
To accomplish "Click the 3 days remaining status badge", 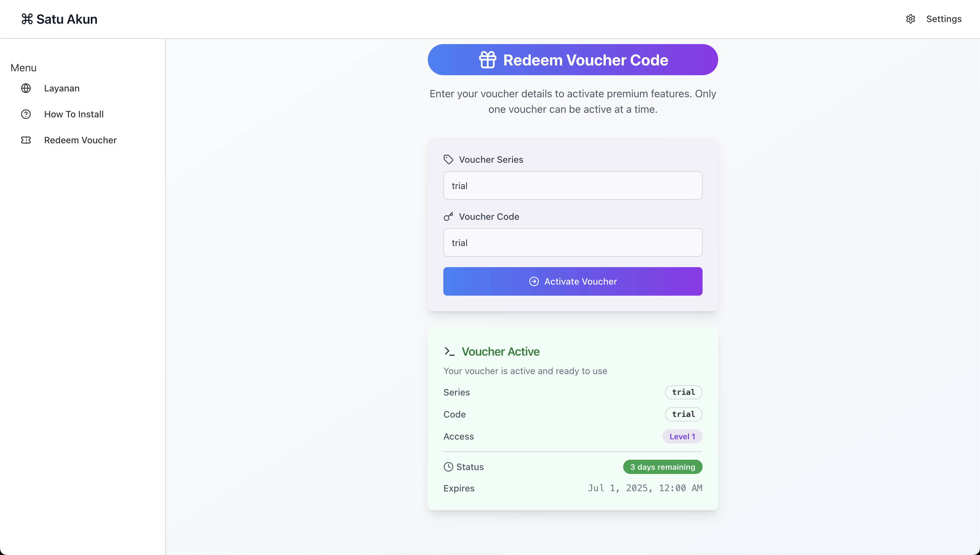I will tap(663, 467).
